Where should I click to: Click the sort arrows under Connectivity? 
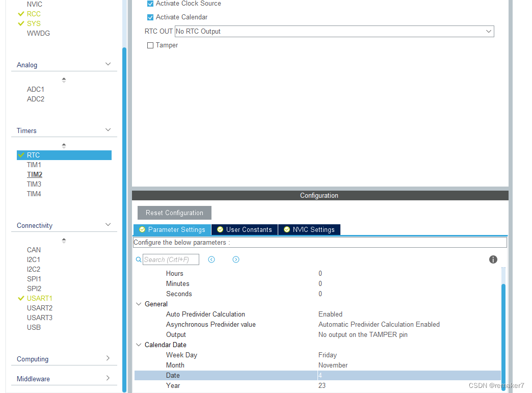coord(64,241)
